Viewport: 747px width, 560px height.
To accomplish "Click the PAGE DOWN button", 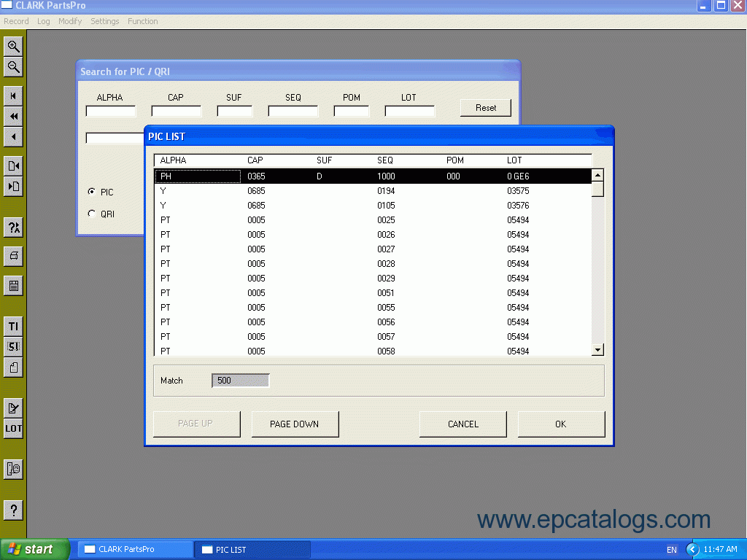I will pyautogui.click(x=295, y=424).
